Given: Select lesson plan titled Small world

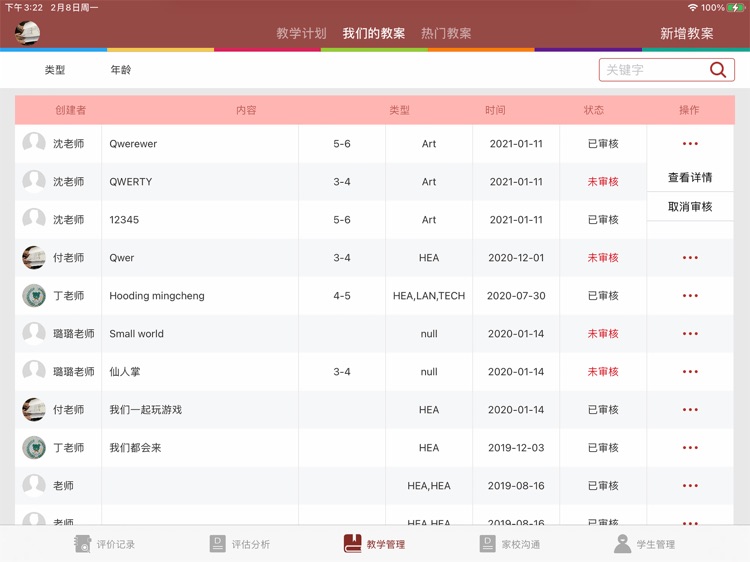Looking at the screenshot, I should [136, 333].
